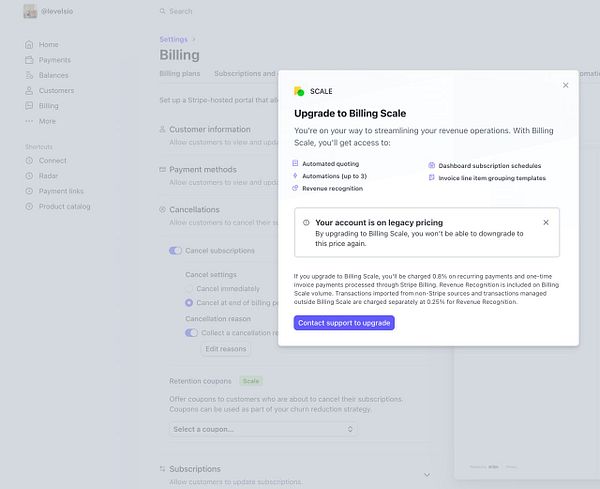Click the Connect shortcut clock icon
Viewport: 600px width, 489px height.
point(29,160)
